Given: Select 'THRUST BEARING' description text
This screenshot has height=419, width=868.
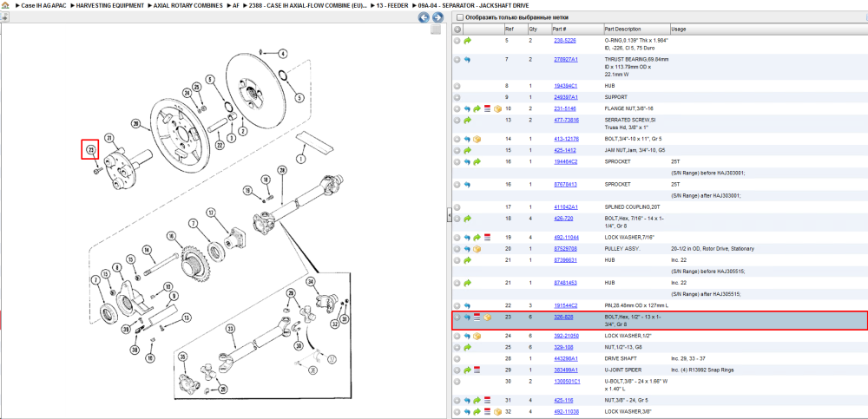Looking at the screenshot, I should pyautogui.click(x=627, y=59).
